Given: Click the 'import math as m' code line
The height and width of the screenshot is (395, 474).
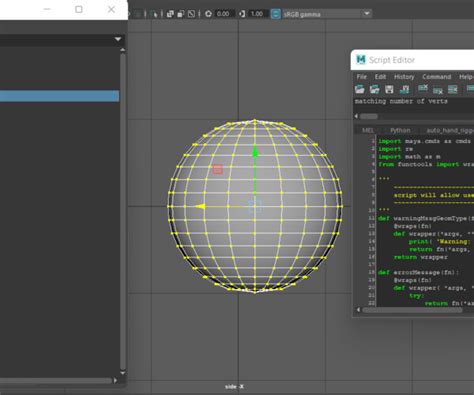Looking at the screenshot, I should [x=409, y=156].
